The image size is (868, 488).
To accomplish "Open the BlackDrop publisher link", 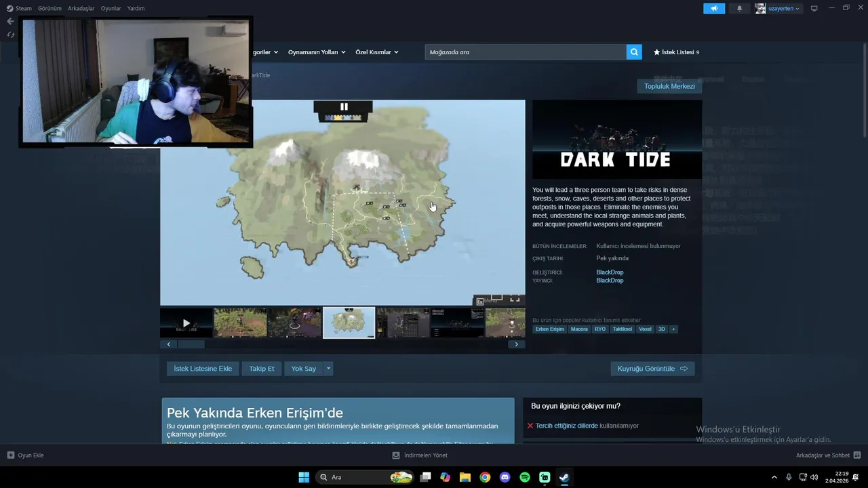I will point(610,281).
